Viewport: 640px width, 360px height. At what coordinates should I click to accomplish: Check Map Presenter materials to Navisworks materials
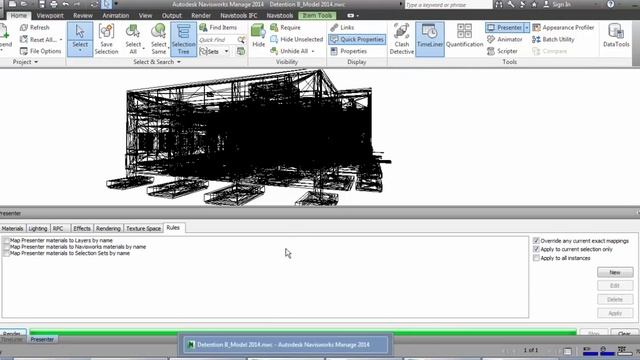6,247
